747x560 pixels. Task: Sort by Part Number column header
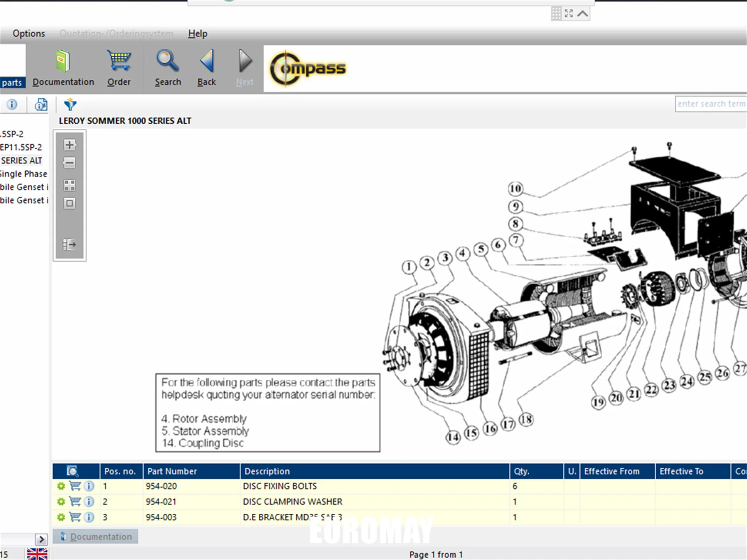click(x=191, y=471)
